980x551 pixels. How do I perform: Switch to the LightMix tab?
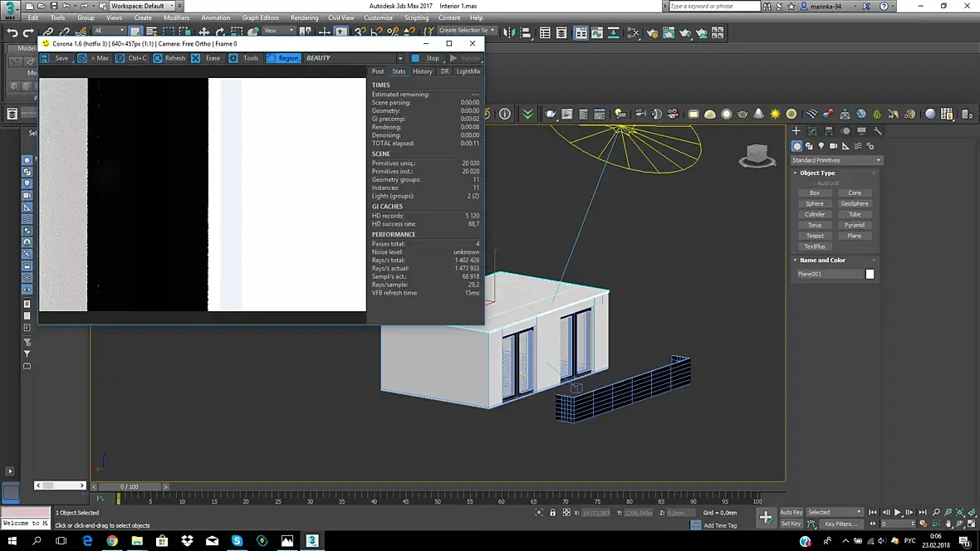coord(468,71)
